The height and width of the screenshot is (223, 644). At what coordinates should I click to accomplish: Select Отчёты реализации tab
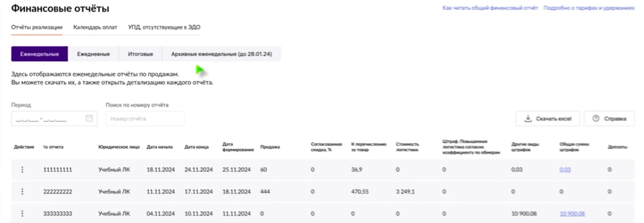pyautogui.click(x=37, y=27)
